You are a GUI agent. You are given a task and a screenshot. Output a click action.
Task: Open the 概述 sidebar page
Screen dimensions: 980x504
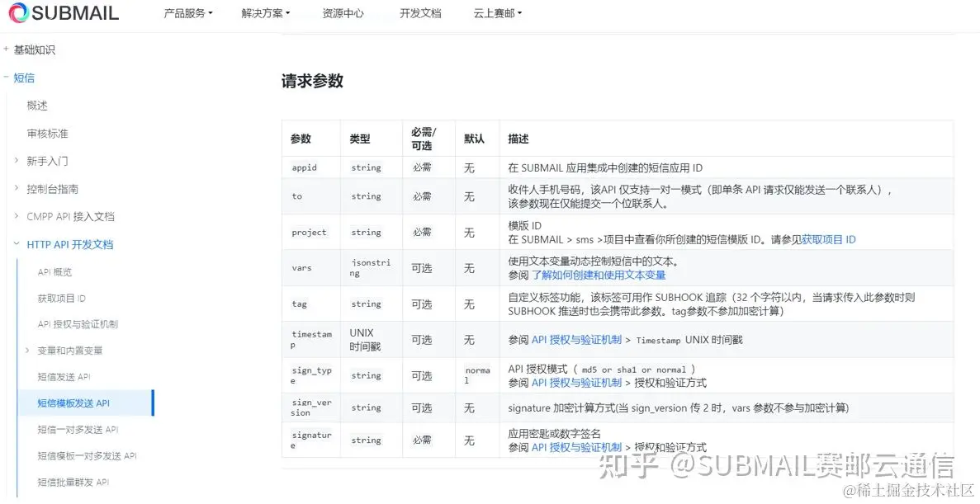point(37,106)
